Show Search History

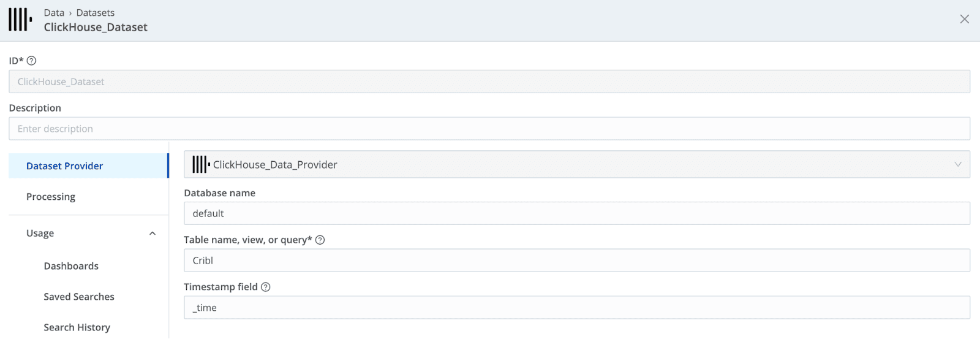point(77,327)
